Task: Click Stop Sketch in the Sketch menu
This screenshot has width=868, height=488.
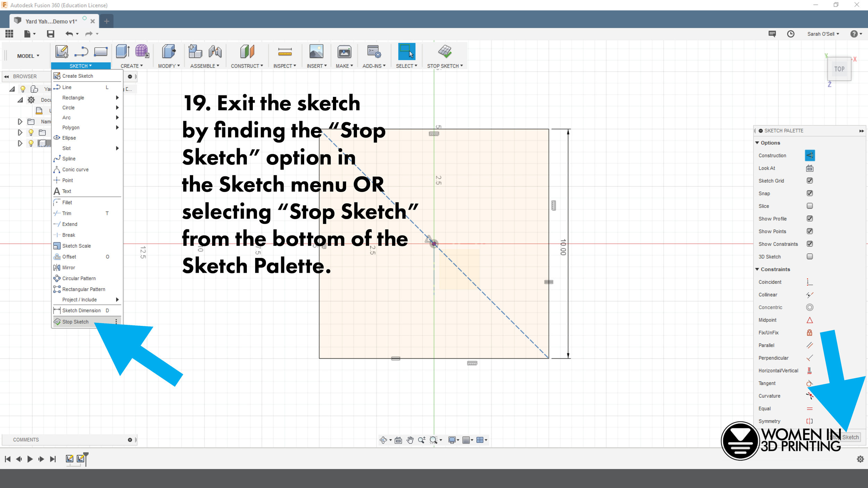Action: point(75,321)
